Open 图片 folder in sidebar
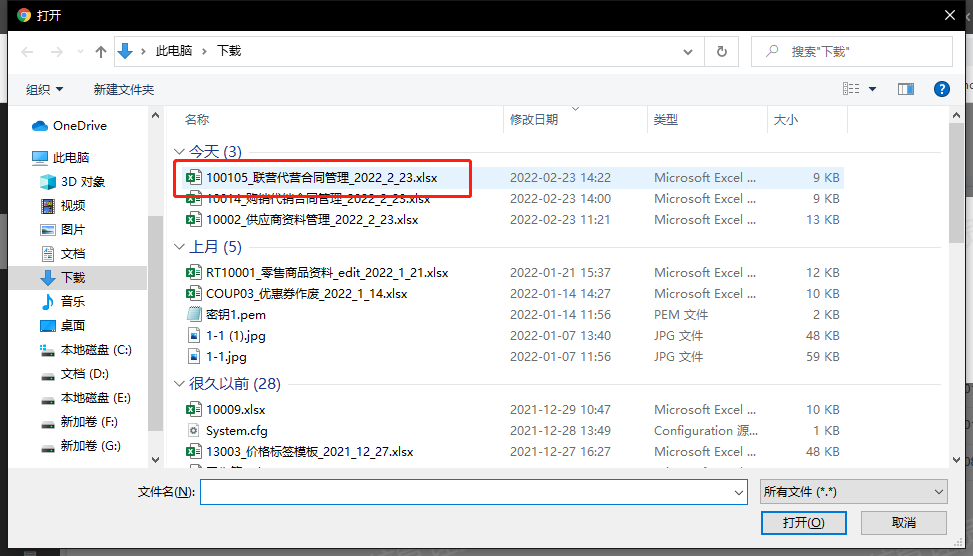This screenshot has height=556, width=973. tap(63, 230)
